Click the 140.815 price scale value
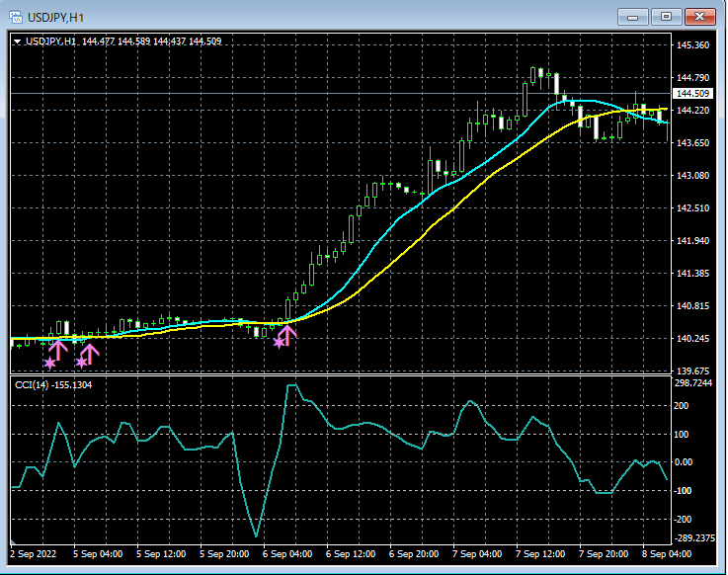This screenshot has width=728, height=575. (692, 305)
